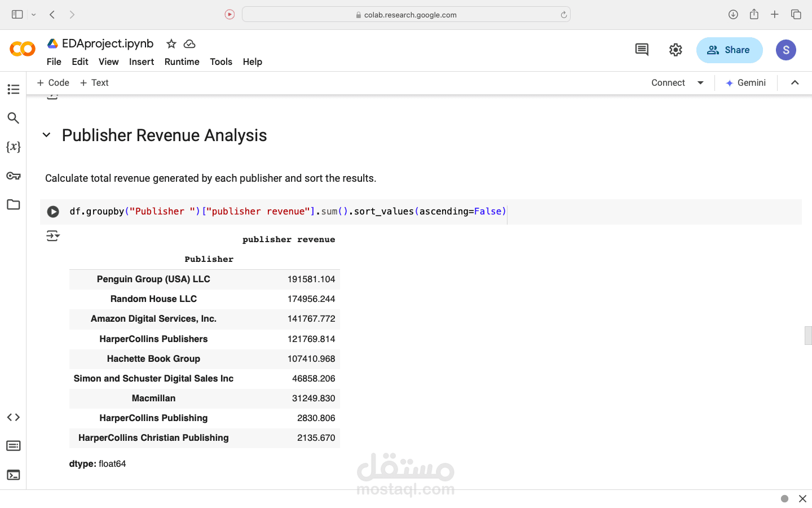Open the Connect runtime dropdown arrow
Screen dimensions: 812x508
click(700, 83)
